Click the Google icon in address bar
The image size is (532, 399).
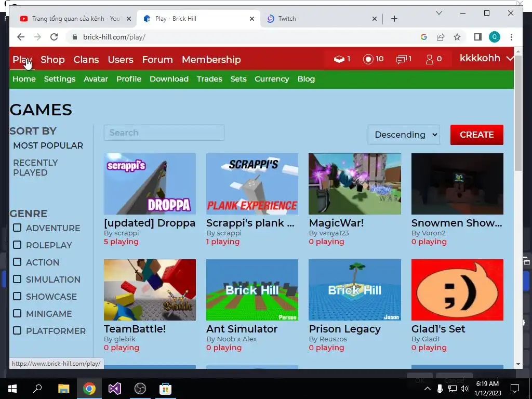pos(424,37)
